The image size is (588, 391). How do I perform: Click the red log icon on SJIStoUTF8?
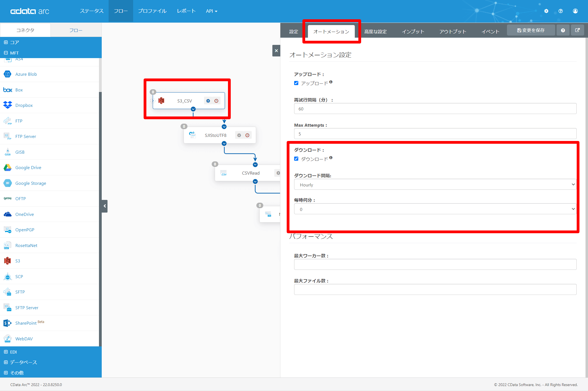[x=247, y=135]
